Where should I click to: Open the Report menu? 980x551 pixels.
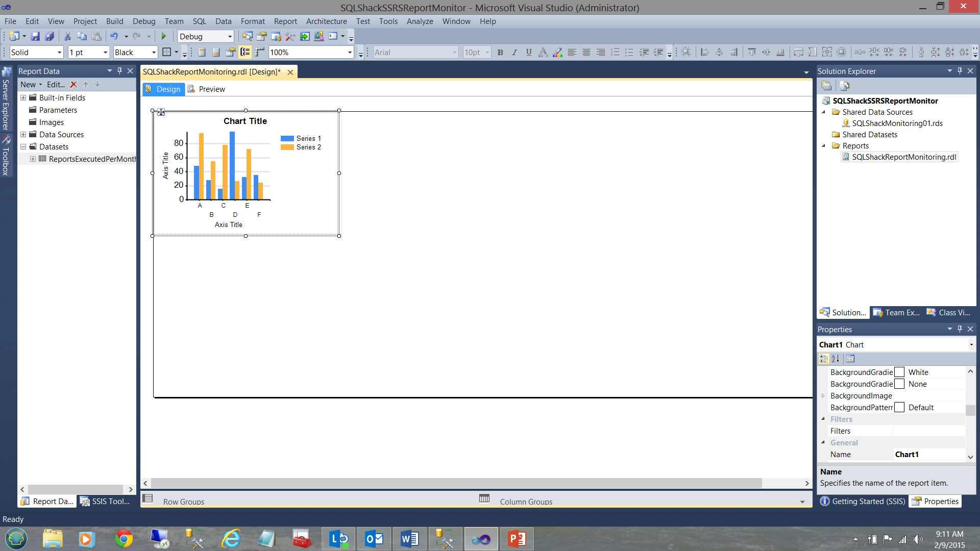pos(285,21)
